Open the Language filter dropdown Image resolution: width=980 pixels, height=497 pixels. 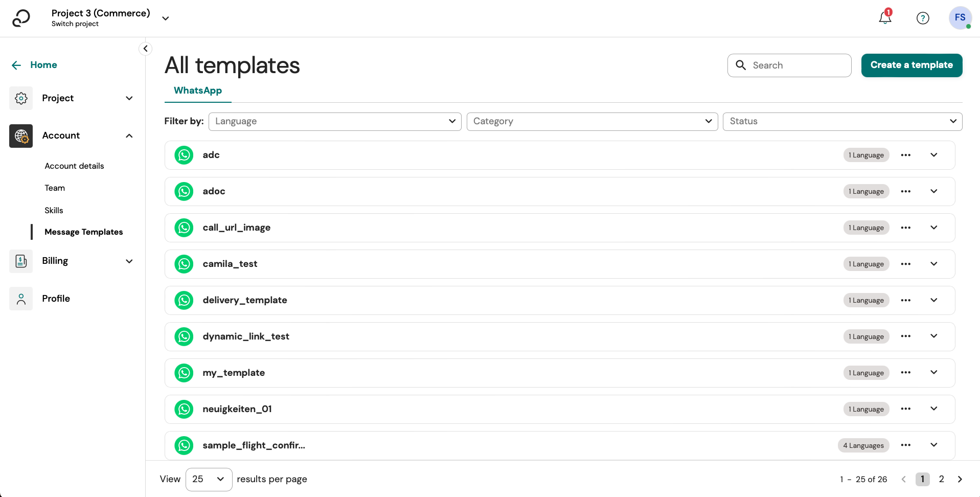335,122
